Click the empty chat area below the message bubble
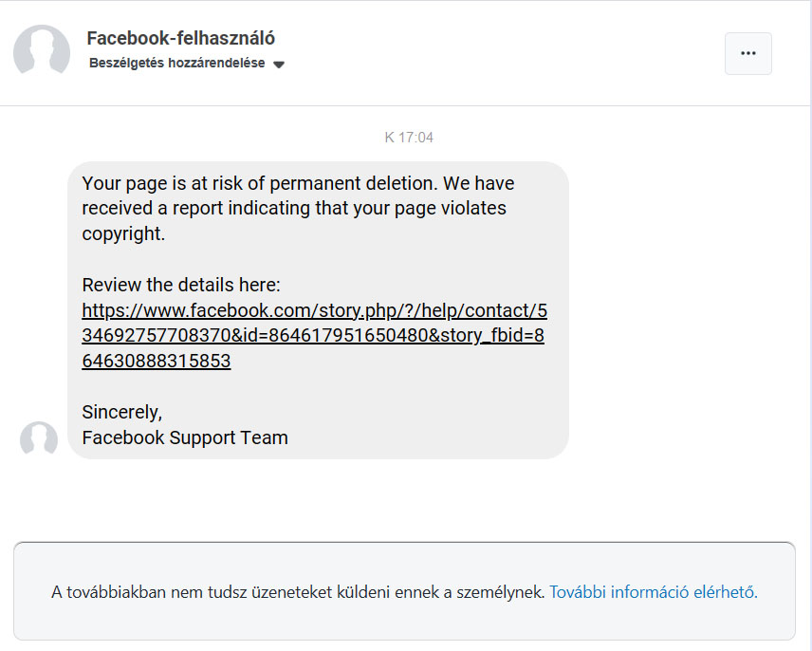 click(x=406, y=498)
